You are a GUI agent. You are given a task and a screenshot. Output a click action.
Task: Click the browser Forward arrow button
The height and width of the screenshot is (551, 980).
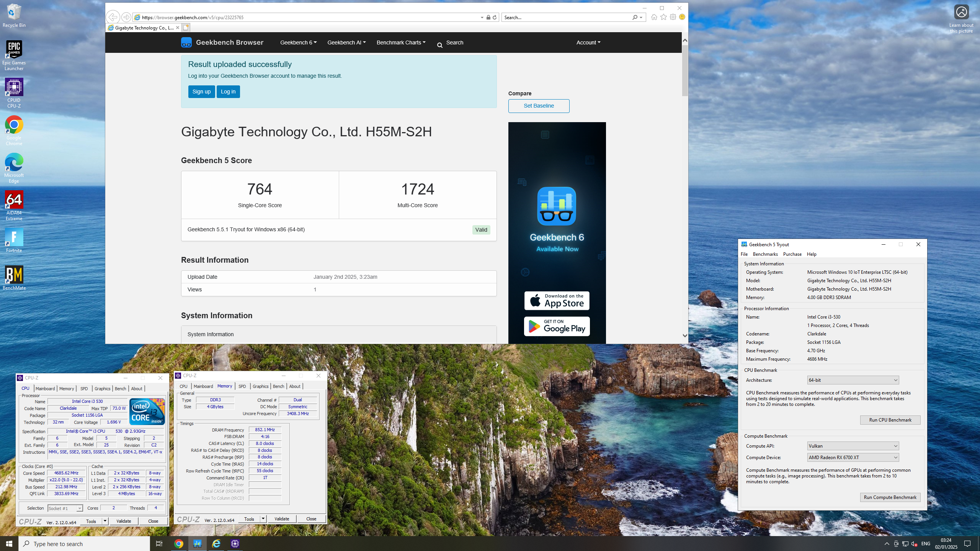tap(126, 17)
